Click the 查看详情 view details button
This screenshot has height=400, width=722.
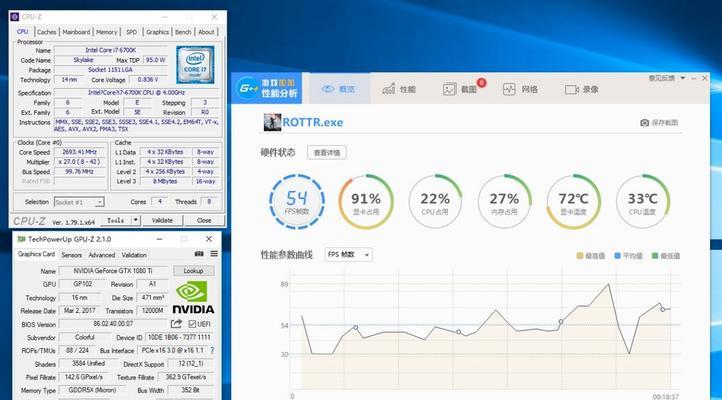click(327, 152)
